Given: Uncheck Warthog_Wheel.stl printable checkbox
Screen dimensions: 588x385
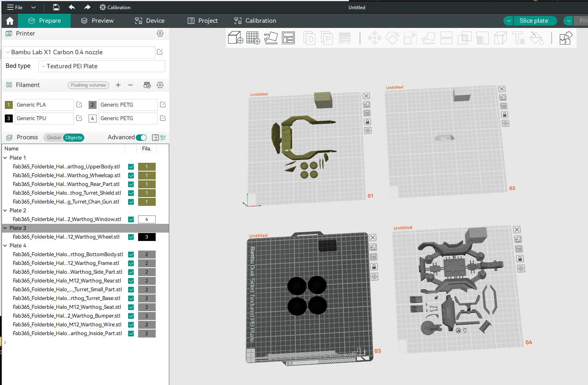Looking at the screenshot, I should click(131, 237).
